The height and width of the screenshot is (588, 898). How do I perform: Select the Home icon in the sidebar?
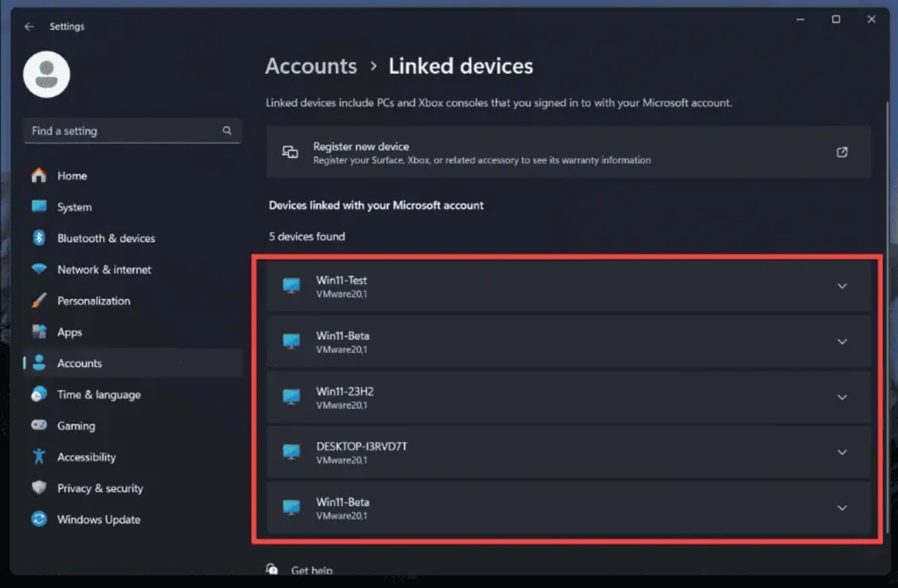(x=38, y=175)
